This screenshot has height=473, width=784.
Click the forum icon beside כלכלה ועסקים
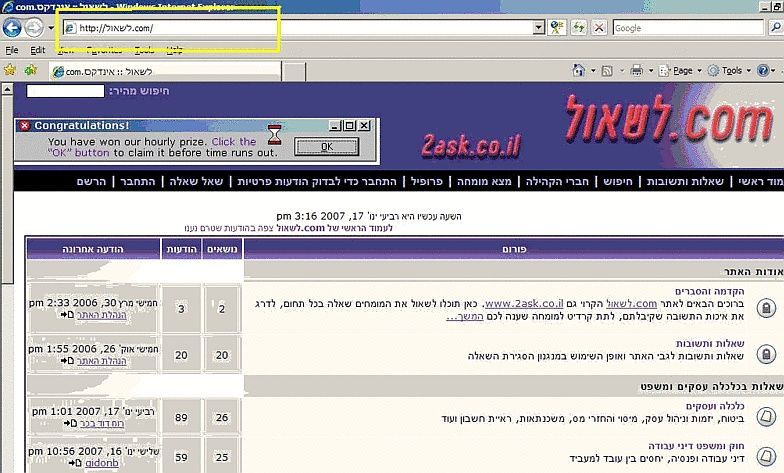pos(766,416)
